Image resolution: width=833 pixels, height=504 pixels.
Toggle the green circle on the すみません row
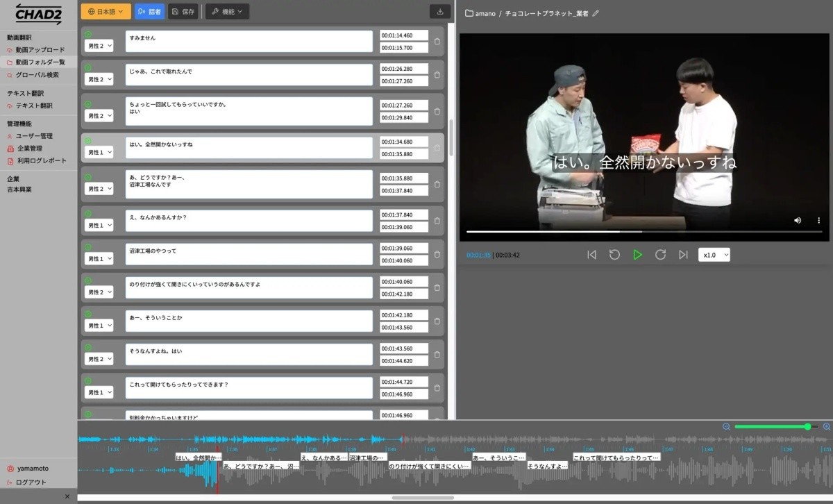tap(88, 33)
